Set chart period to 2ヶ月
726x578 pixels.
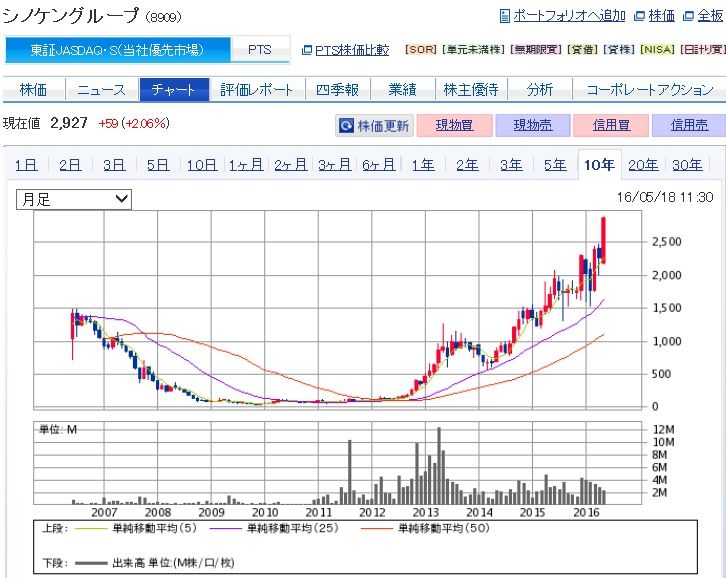coord(290,165)
